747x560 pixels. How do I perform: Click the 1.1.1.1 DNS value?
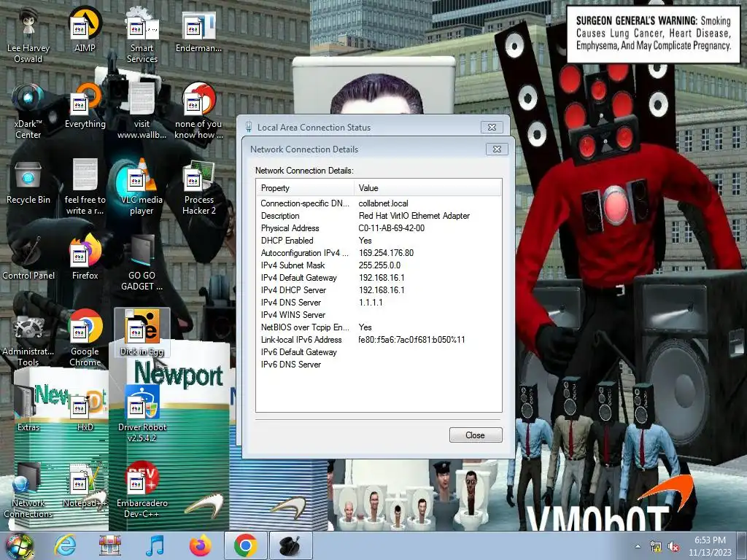(370, 303)
